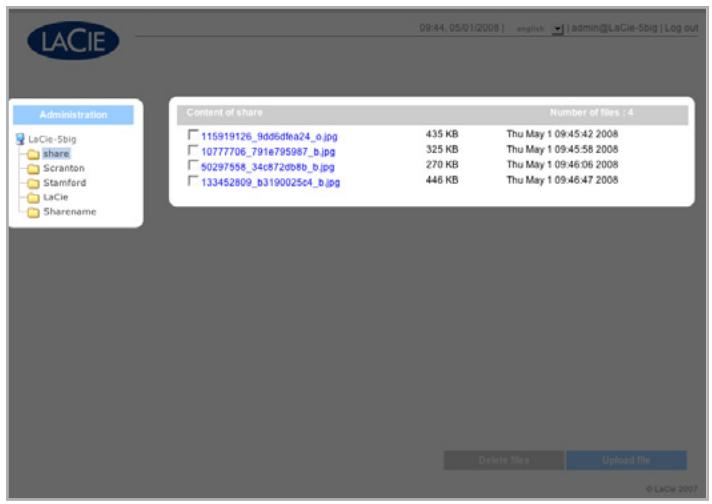The height and width of the screenshot is (504, 712).
Task: Open the LaCie folder icon
Action: [33, 198]
